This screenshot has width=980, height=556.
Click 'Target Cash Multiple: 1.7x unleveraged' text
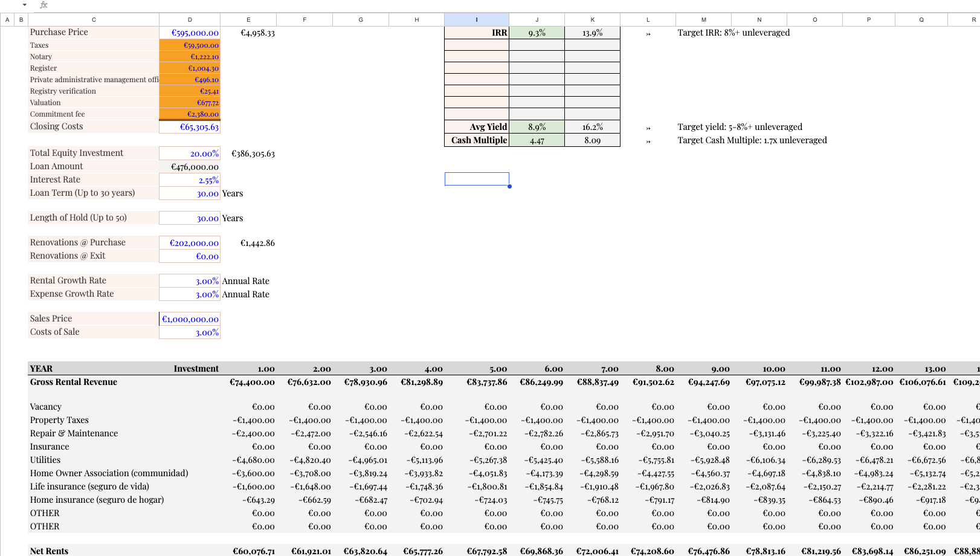[x=752, y=140]
